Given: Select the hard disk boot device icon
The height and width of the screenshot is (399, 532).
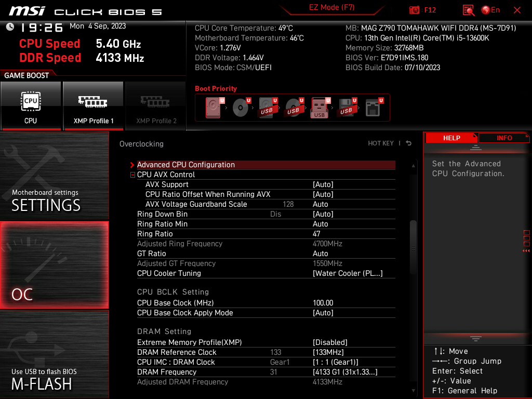Looking at the screenshot, I should tap(215, 107).
